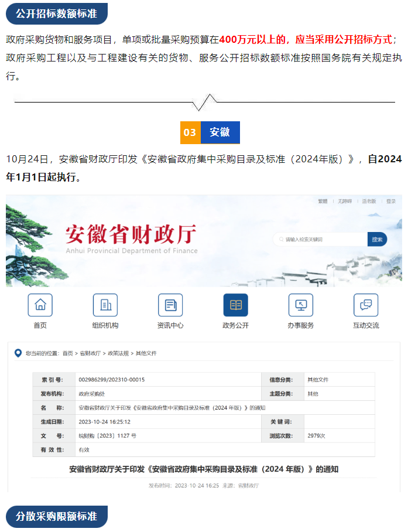Click the location pin icon in breadcrumb
The width and height of the screenshot is (408, 532).
(x=18, y=353)
